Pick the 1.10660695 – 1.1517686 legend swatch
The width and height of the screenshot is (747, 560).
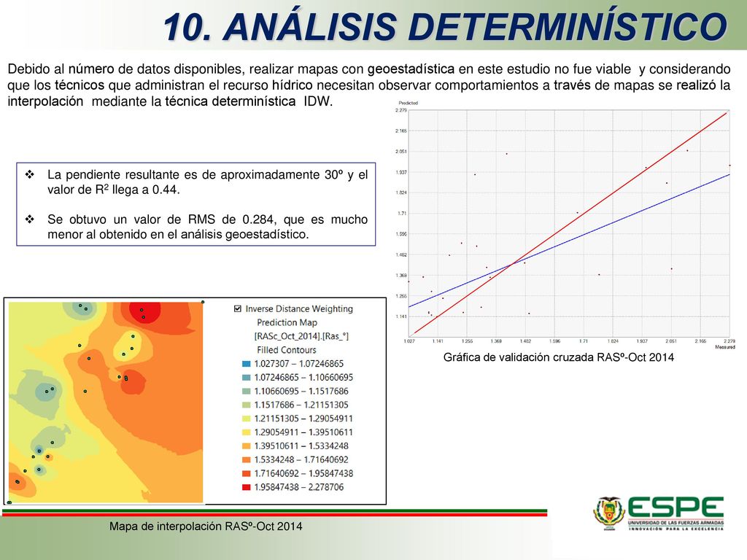tap(247, 392)
